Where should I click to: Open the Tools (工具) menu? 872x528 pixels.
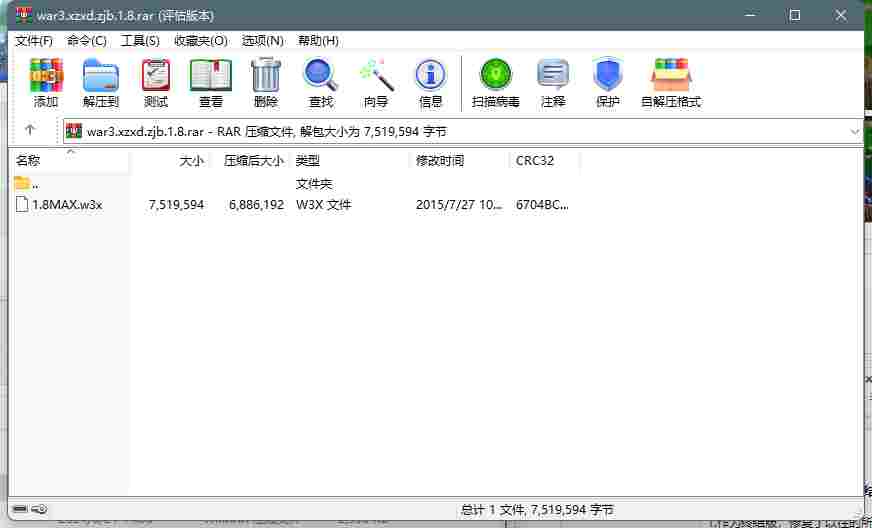140,41
